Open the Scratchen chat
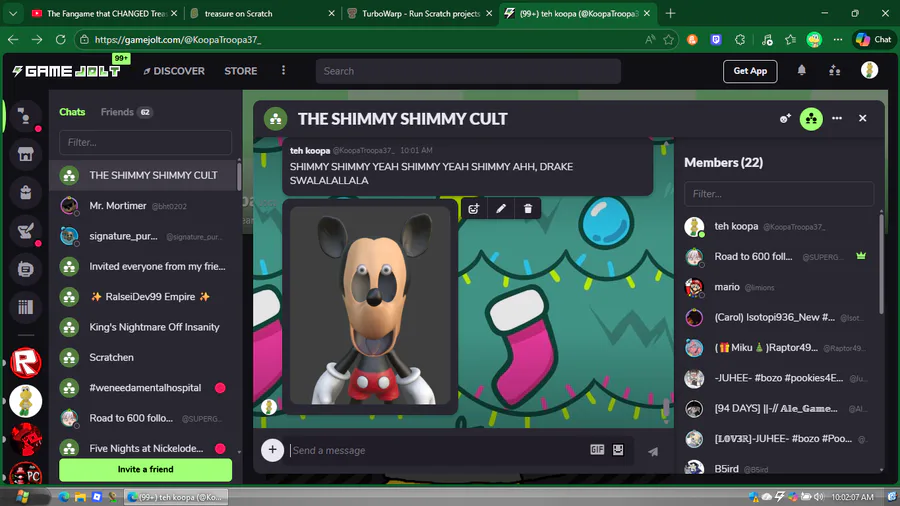The image size is (900, 506). 145,357
